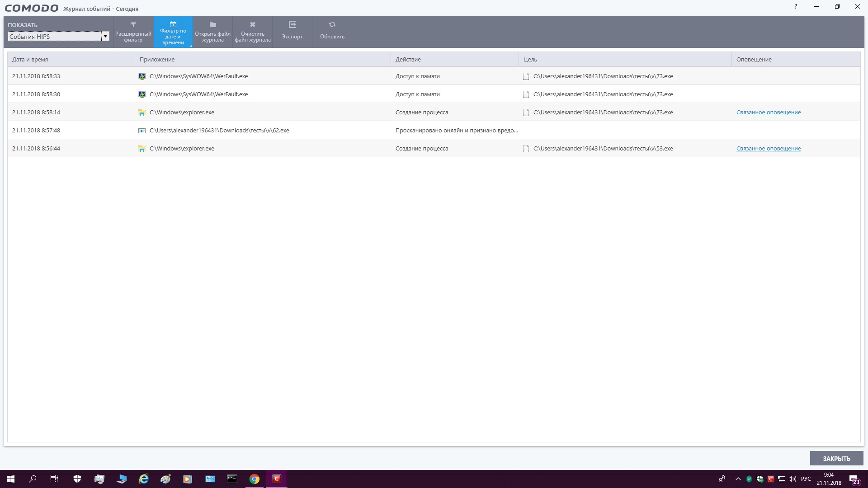Image resolution: width=868 pixels, height=488 pixels.
Task: Refresh the log with Обновить
Action: click(x=332, y=32)
